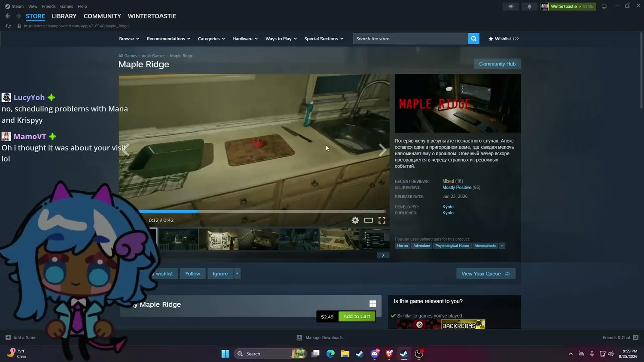Click the Community Hub button
Image resolution: width=644 pixels, height=362 pixels.
pos(497,64)
